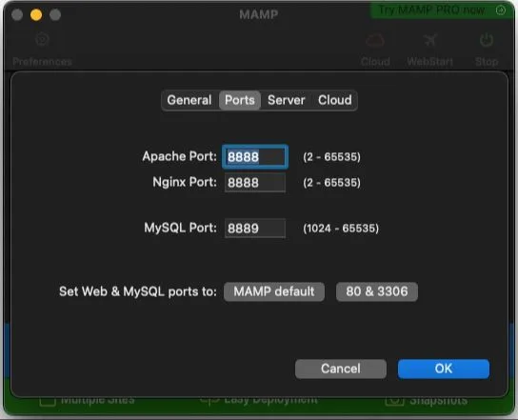Click the arrow icon beside Try MAMP PRO
518x420 pixels.
pos(501,10)
